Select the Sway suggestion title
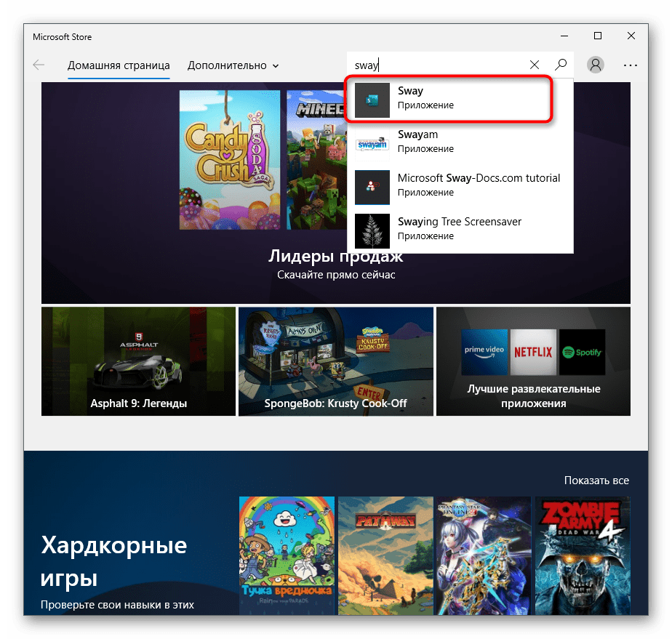672x639 pixels. 410,91
